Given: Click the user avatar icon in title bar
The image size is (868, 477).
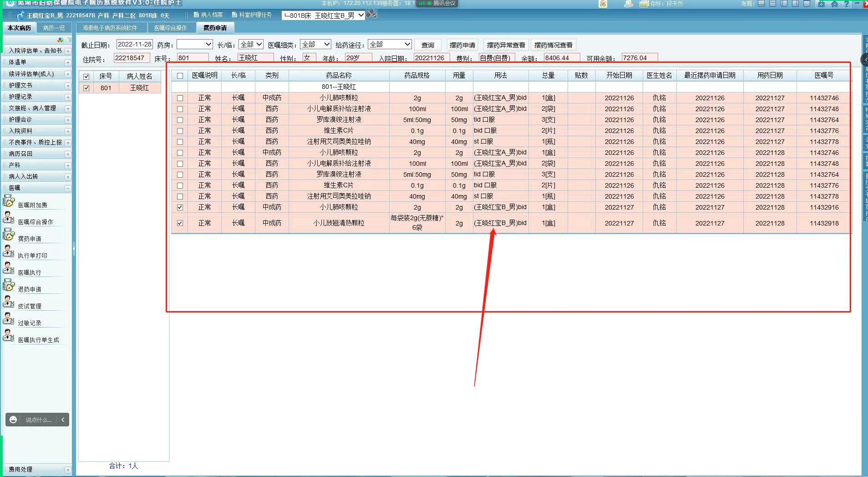Looking at the screenshot, I should click(x=628, y=4).
